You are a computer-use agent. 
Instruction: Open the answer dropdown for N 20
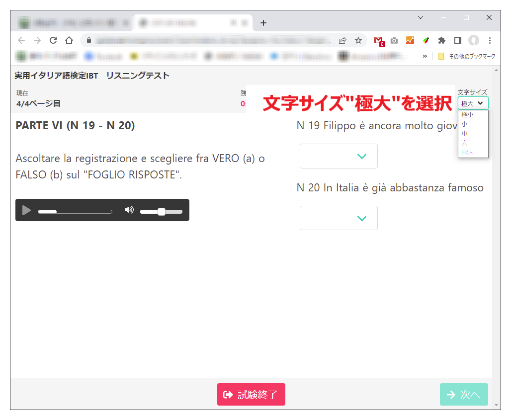339,218
